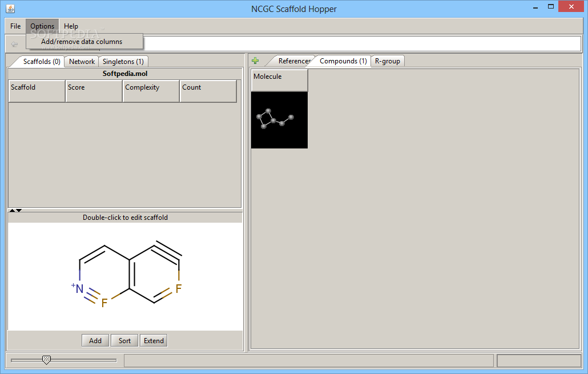Sort by Score column header
Screen dimensions: 588x374
point(94,91)
